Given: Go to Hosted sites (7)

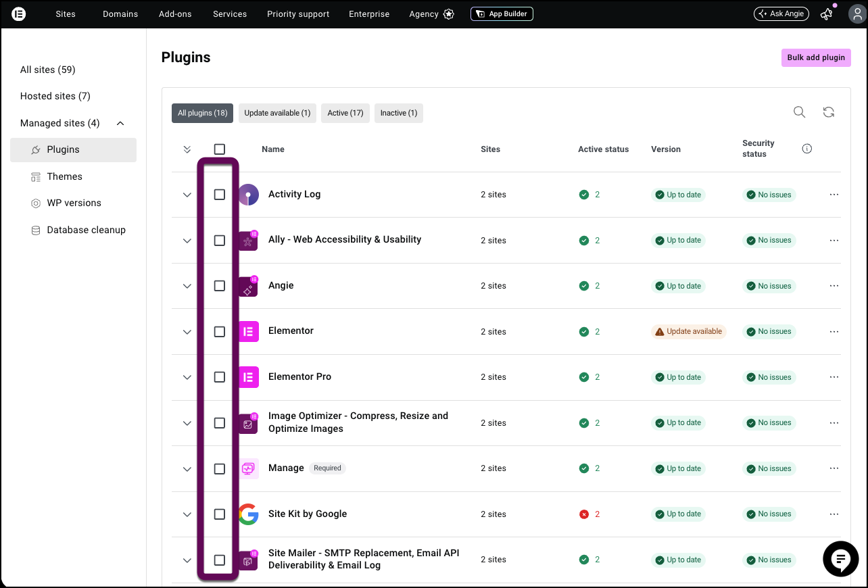Looking at the screenshot, I should tap(55, 96).
